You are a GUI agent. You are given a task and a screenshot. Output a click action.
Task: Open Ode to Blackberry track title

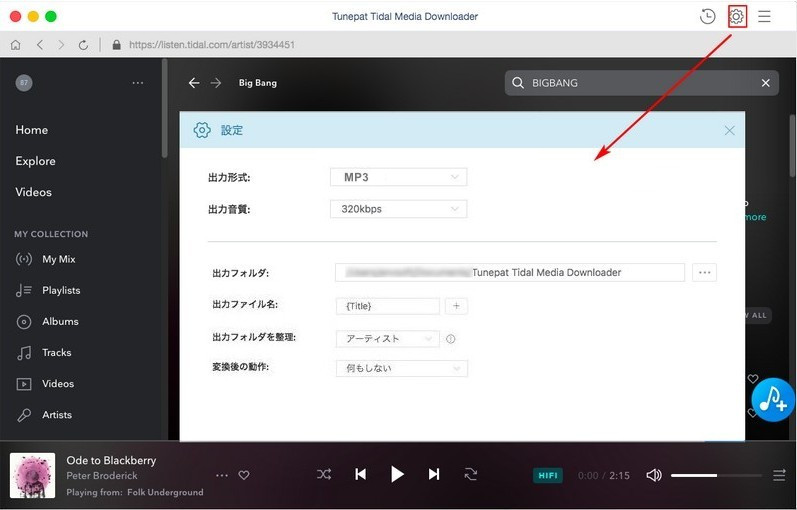[111, 460]
